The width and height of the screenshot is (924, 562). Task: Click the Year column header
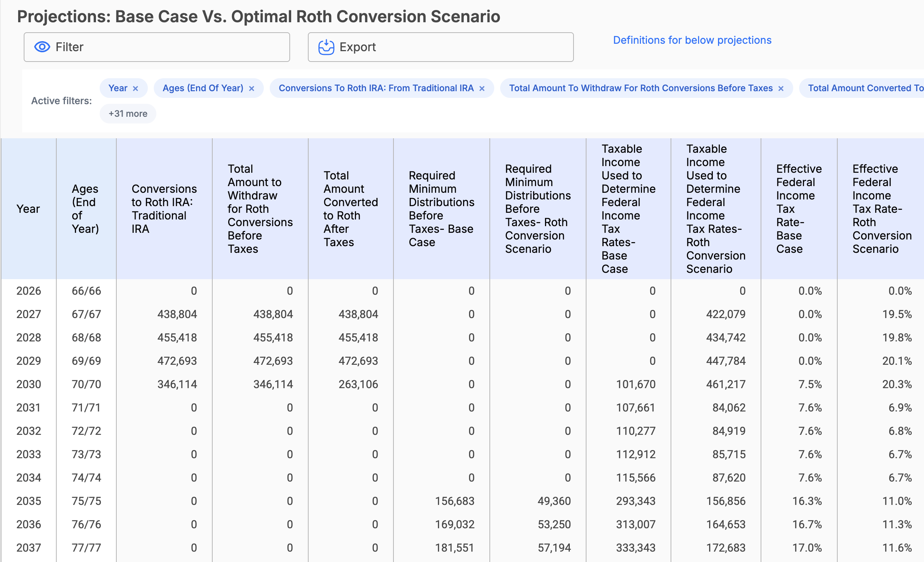point(28,209)
